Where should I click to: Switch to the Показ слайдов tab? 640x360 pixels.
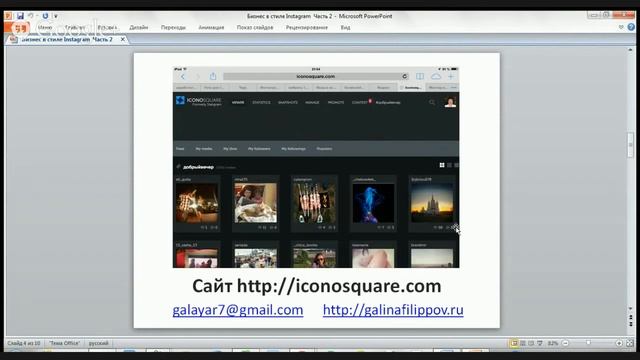pos(255,28)
